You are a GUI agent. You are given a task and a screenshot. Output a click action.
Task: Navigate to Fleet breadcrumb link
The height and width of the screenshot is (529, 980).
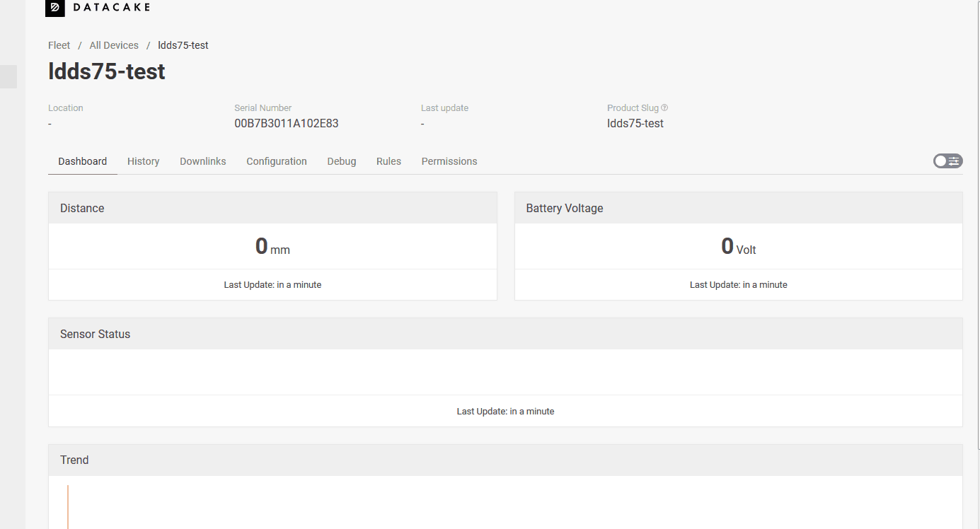click(59, 45)
